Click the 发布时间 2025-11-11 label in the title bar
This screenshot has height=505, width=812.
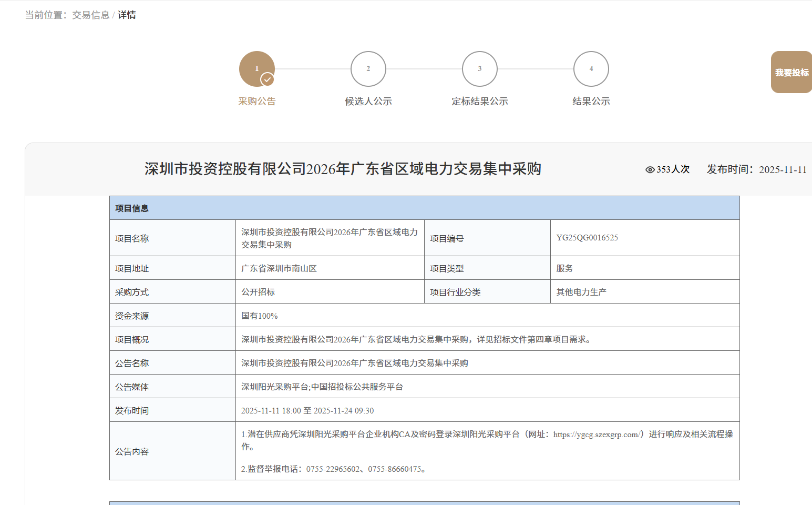[756, 169]
